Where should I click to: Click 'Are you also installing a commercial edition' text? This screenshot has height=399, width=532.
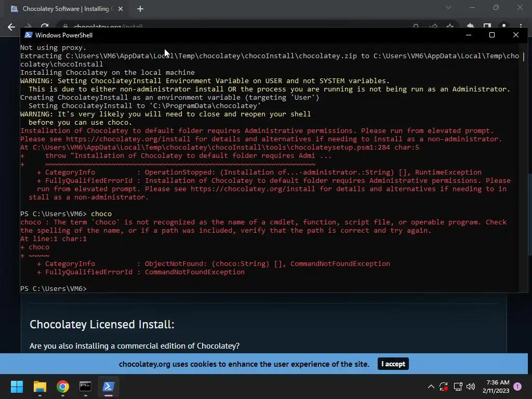135,345
